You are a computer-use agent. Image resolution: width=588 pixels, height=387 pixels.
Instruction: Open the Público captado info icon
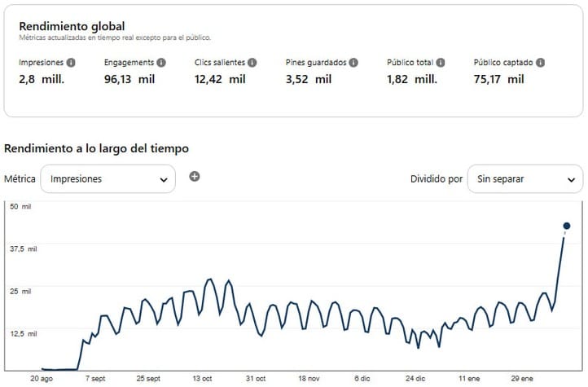[x=540, y=63]
